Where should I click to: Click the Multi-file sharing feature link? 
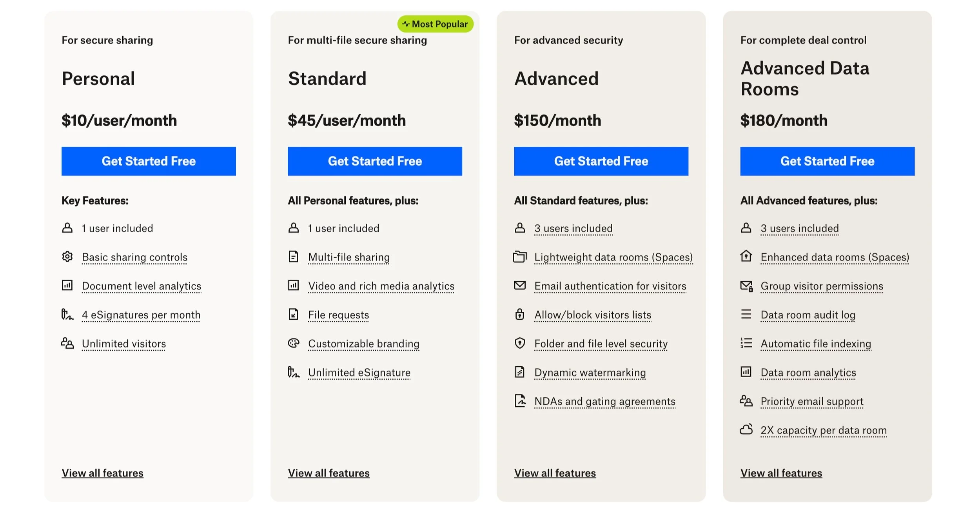[349, 257]
